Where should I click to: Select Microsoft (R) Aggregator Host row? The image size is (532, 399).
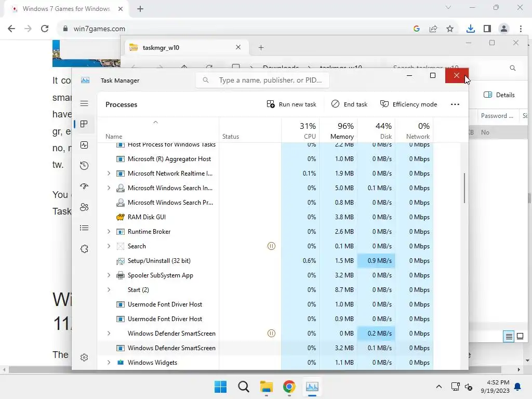(x=265, y=159)
